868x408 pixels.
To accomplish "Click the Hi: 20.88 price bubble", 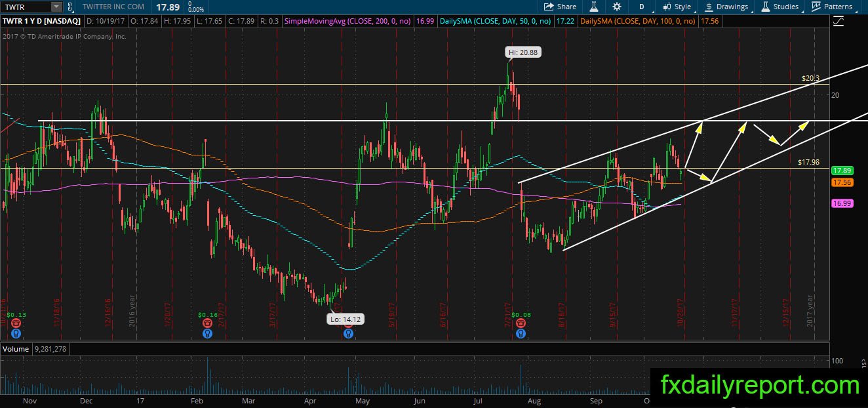I will [x=523, y=52].
